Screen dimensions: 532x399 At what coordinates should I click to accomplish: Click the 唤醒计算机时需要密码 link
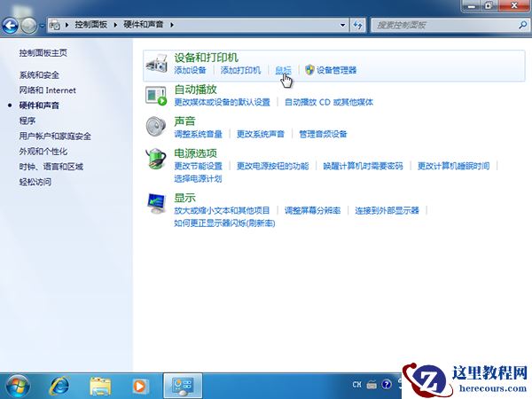[363, 166]
